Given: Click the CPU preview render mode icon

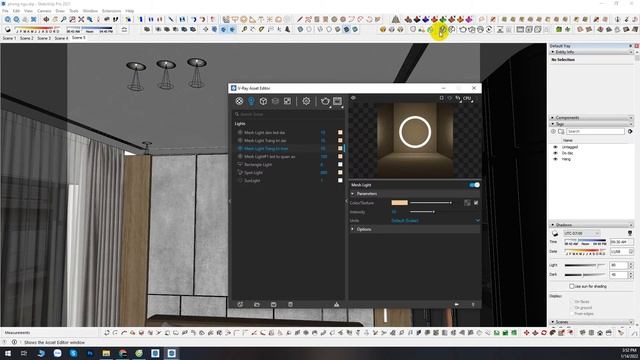Looking at the screenshot, I should [468, 98].
